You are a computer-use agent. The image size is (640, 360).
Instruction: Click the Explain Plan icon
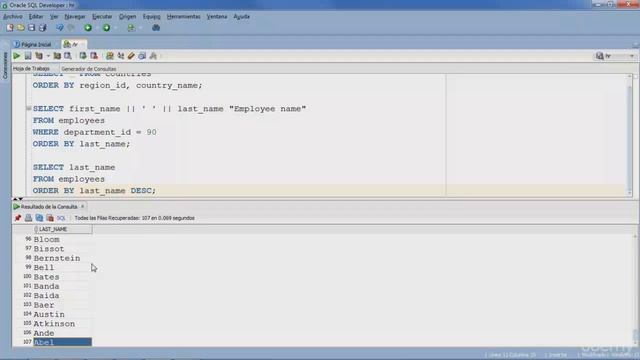tap(39, 56)
